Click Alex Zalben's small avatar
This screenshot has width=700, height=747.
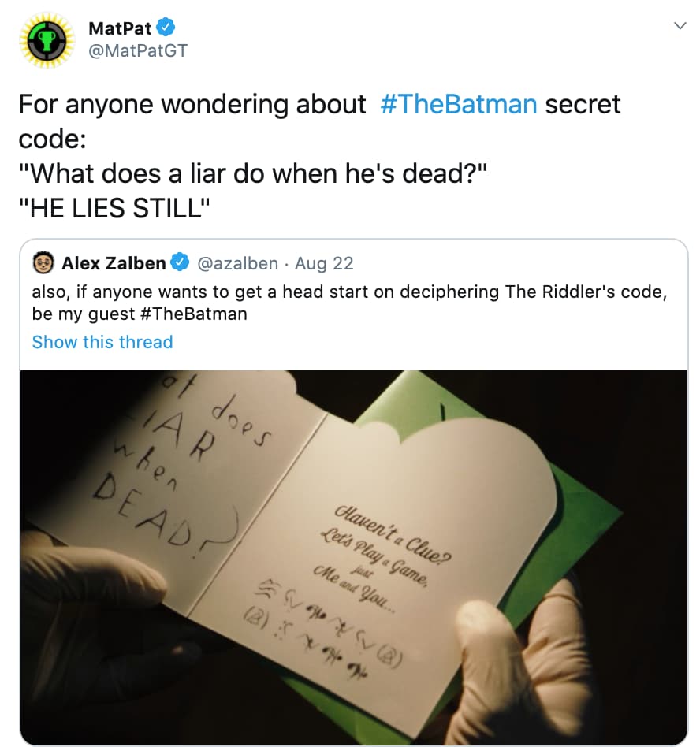(x=43, y=262)
